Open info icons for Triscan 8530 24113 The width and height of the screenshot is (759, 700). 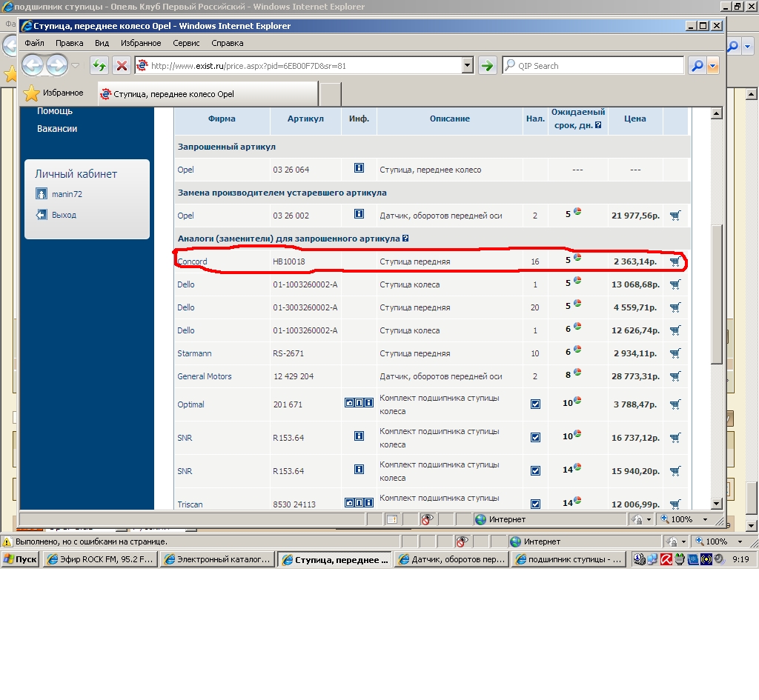point(359,503)
